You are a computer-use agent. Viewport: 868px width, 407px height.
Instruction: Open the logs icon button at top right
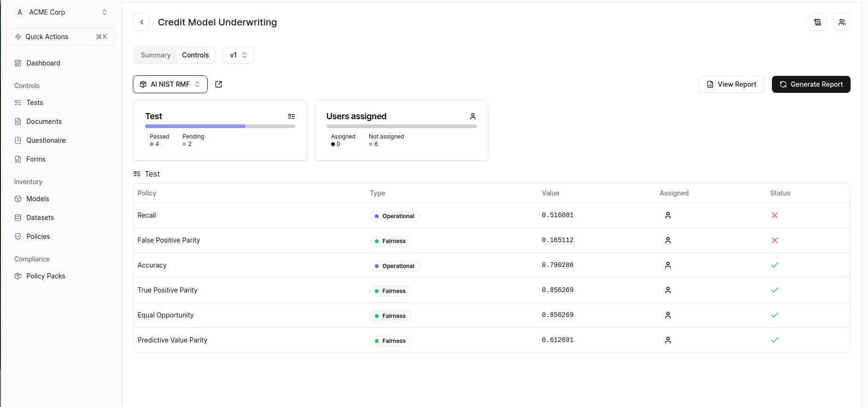(818, 22)
